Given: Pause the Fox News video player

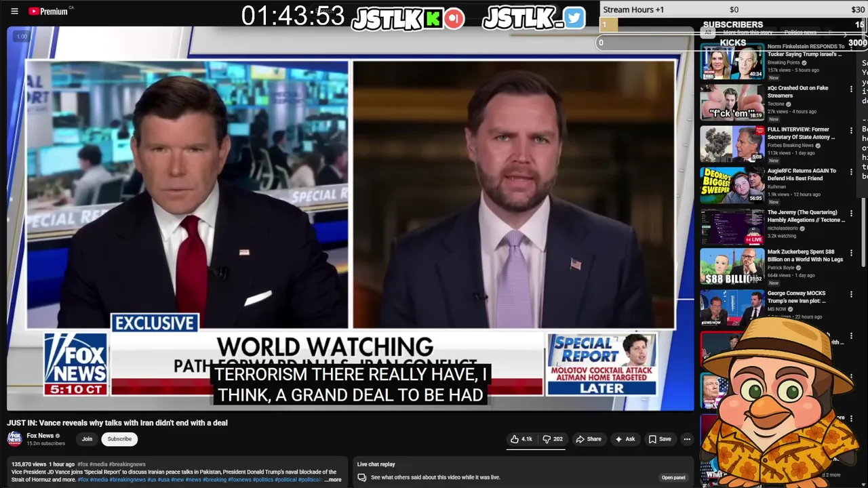Looking at the screenshot, I should pyautogui.click(x=351, y=217).
